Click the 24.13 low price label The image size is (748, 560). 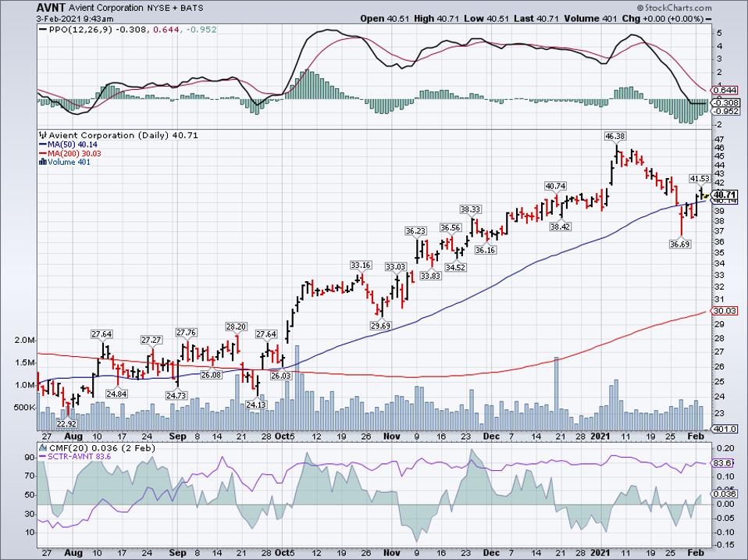[256, 405]
